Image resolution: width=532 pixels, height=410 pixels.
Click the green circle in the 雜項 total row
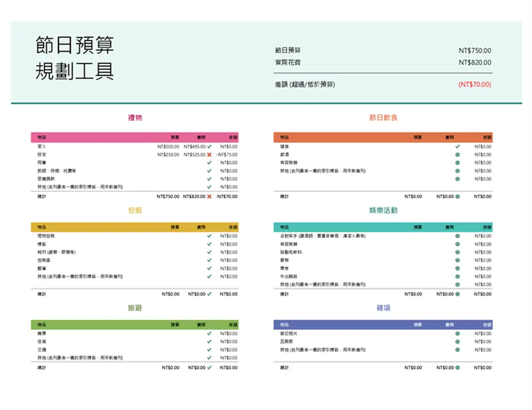[458, 367]
